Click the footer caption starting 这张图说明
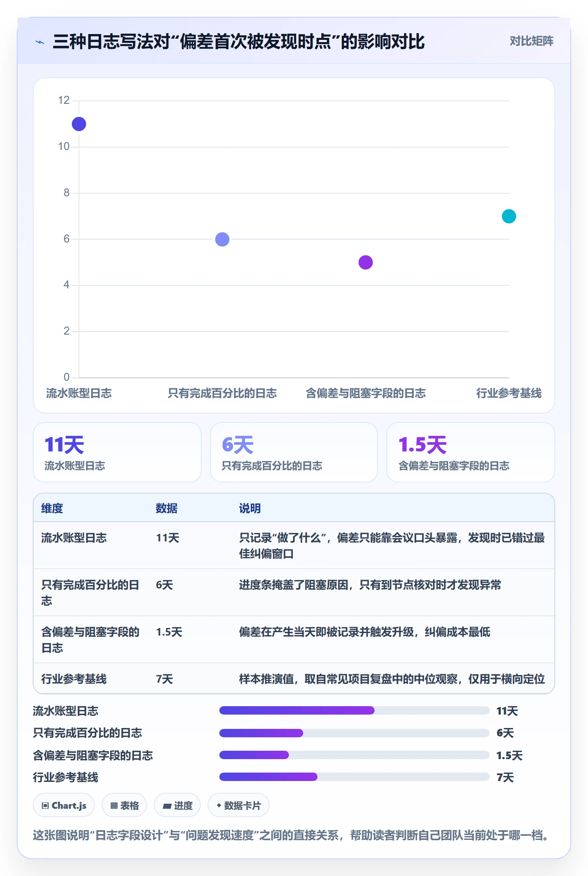Viewport: 588px width, 876px height. tap(292, 835)
